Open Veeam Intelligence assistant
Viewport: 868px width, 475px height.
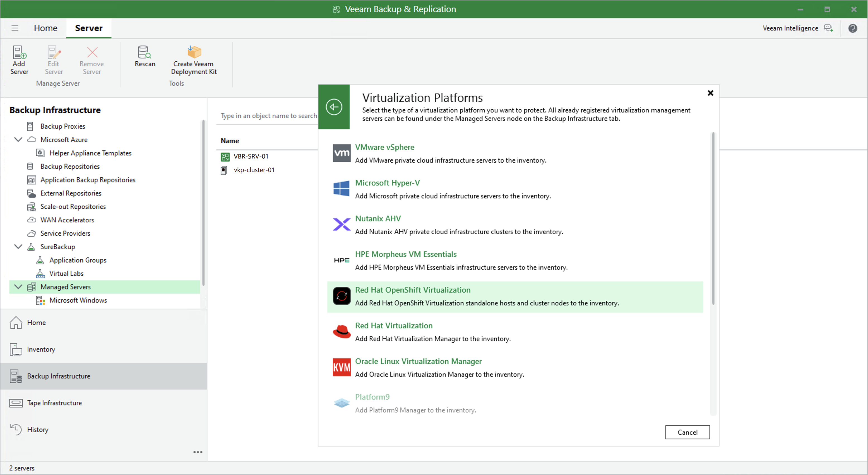[x=798, y=28]
